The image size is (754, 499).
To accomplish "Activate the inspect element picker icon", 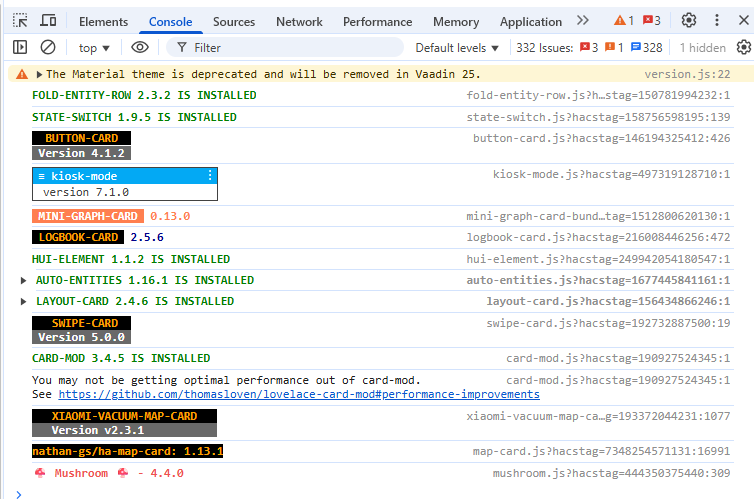I will tap(20, 21).
